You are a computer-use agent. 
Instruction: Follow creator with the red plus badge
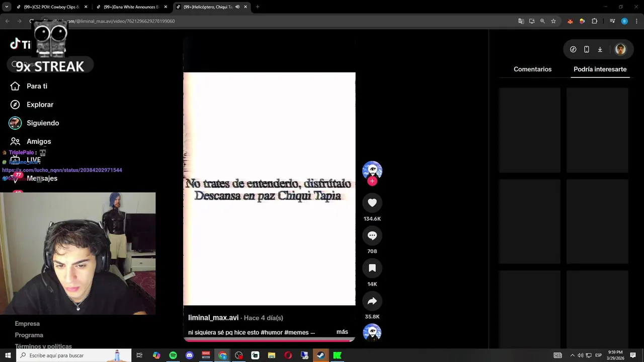point(372,181)
